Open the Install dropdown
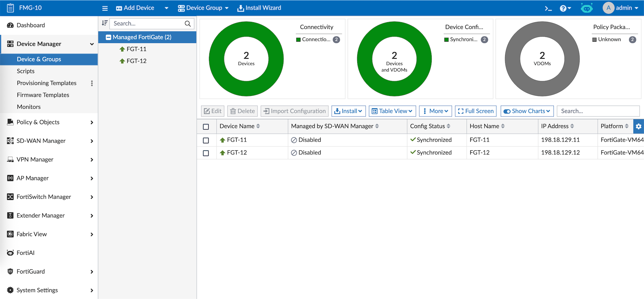The height and width of the screenshot is (299, 644). [348, 111]
